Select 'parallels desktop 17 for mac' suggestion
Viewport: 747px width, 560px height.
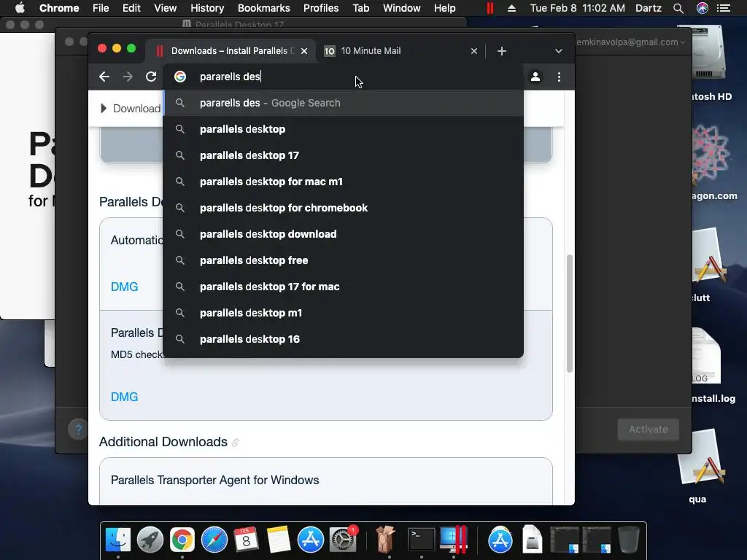[x=343, y=287]
